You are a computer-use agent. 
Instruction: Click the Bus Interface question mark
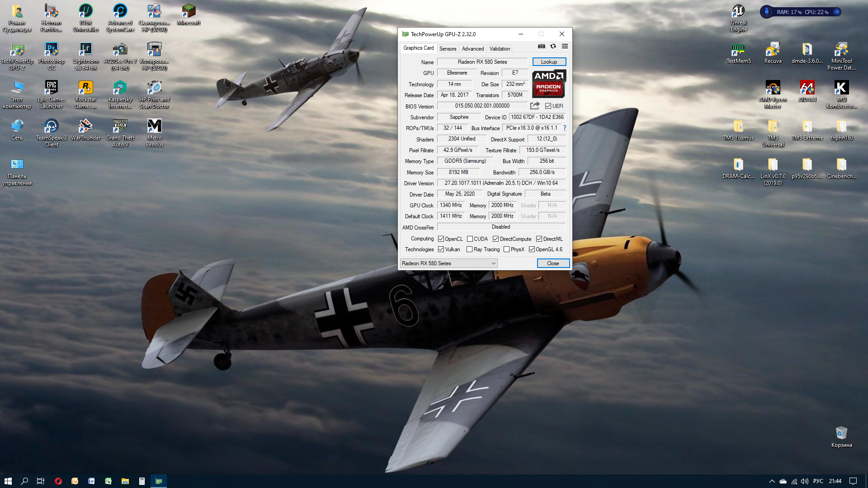(x=565, y=128)
